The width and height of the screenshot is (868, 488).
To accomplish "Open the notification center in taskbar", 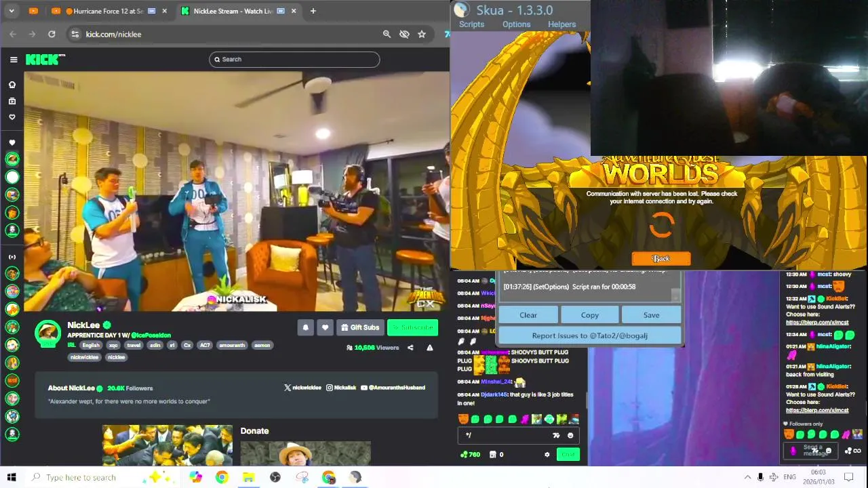I will 848,477.
